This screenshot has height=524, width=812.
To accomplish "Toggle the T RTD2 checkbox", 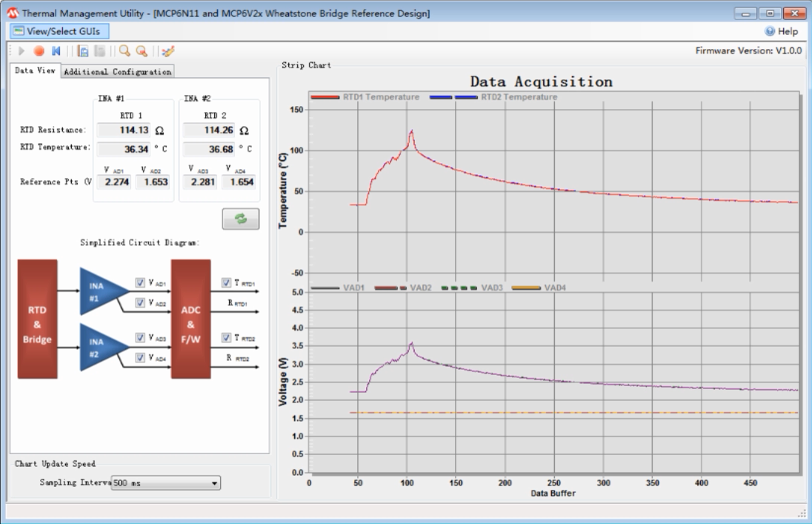I will [226, 337].
